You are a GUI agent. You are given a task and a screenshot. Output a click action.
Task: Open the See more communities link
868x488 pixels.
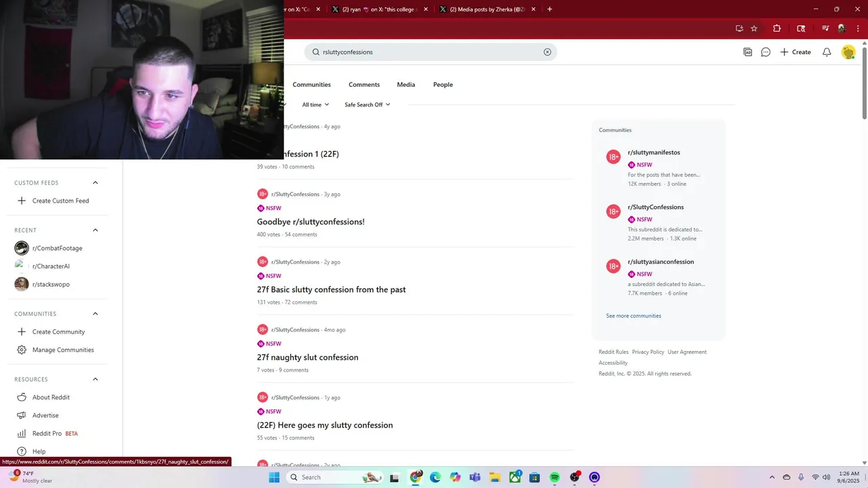click(633, 316)
